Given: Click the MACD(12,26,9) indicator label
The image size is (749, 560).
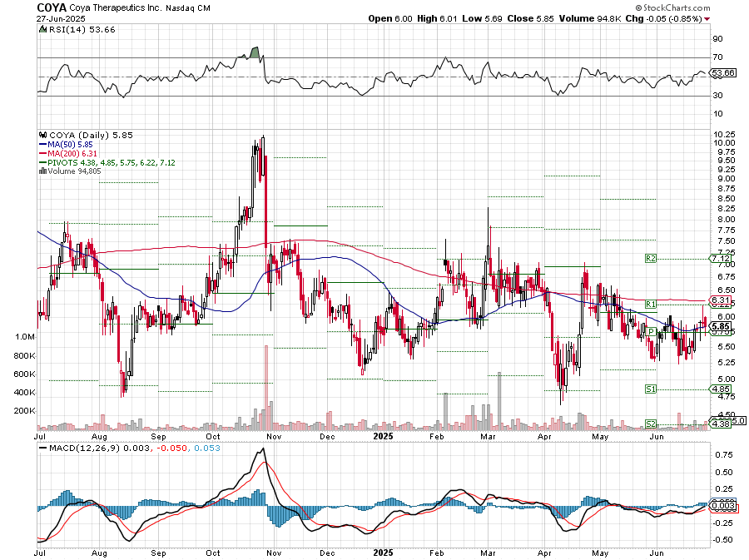Looking at the screenshot, I should coord(85,448).
